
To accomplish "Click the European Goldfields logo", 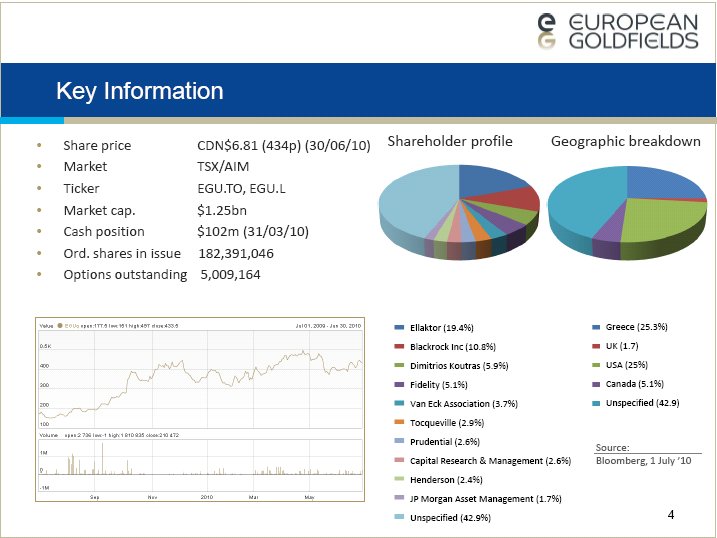I will (x=618, y=31).
